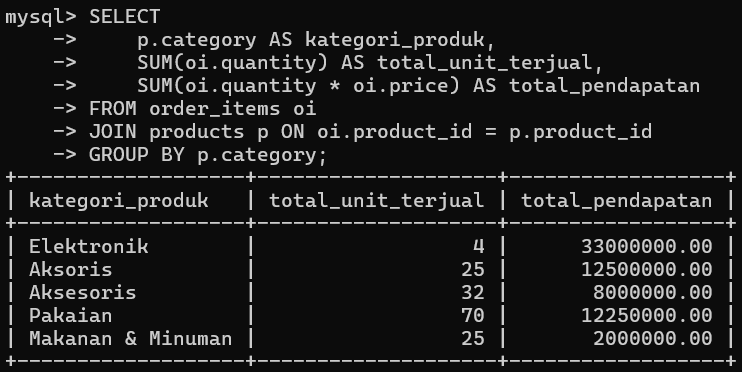This screenshot has width=742, height=372.
Task: Click the Makanan & Minuman cell
Action: coord(131,338)
